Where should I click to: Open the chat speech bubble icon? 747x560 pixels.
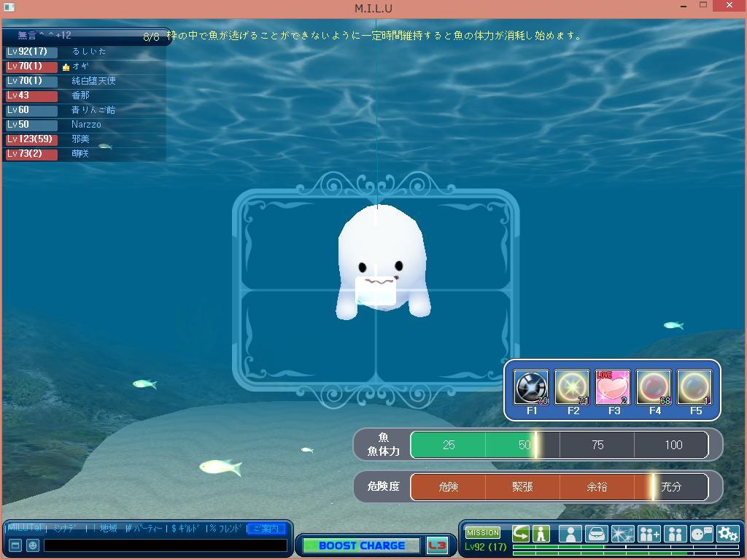pos(701,534)
